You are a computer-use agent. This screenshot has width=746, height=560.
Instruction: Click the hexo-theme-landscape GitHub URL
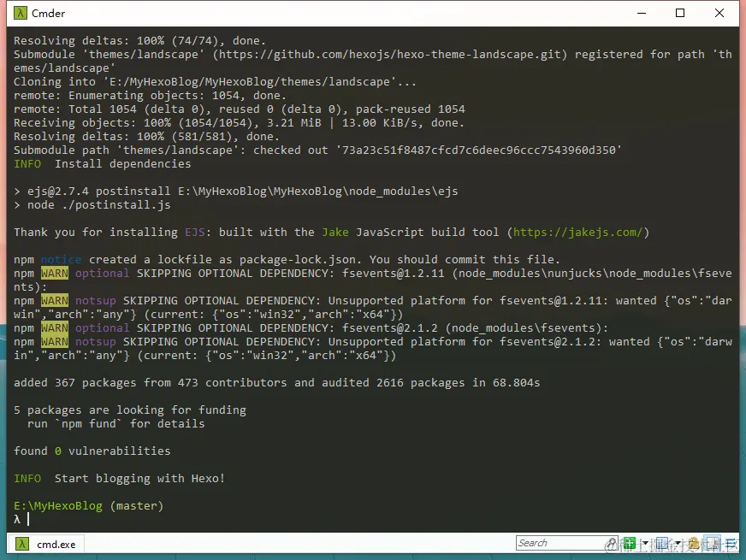tap(389, 54)
